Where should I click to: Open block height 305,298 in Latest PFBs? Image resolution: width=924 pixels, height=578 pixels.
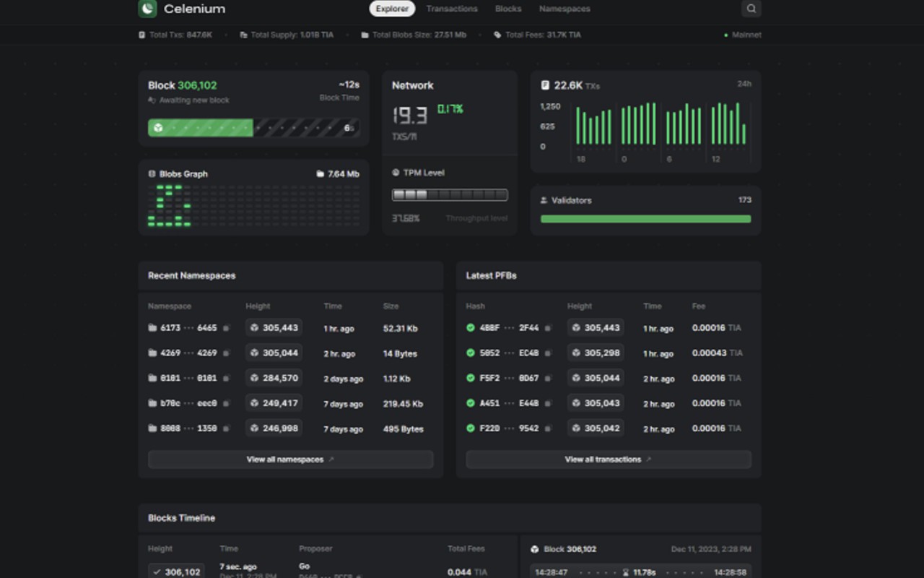pos(596,353)
